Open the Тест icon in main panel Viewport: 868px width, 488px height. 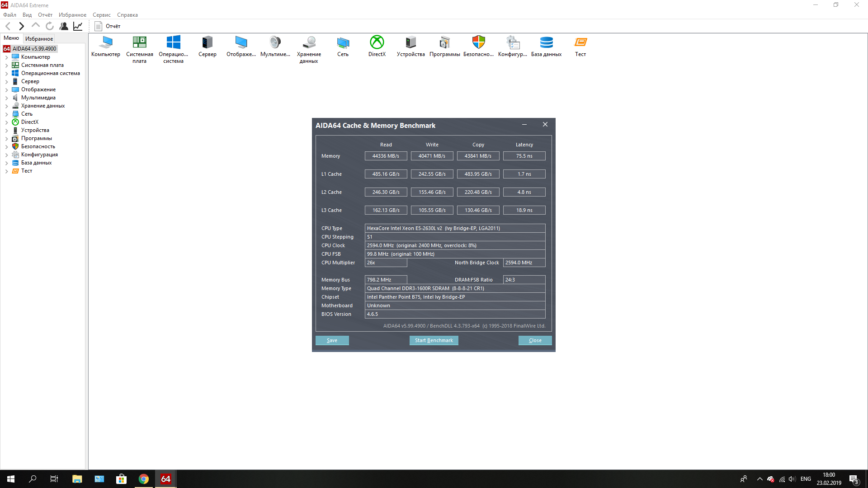pos(580,43)
